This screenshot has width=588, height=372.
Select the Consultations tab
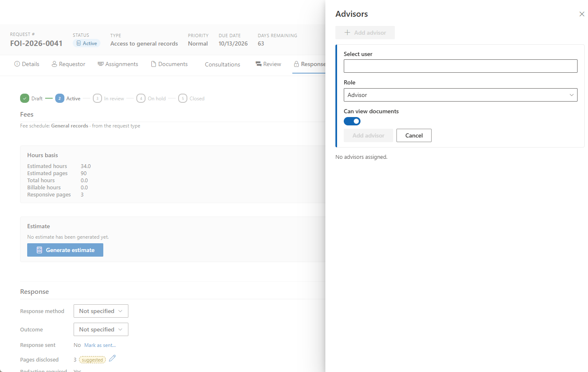point(222,64)
